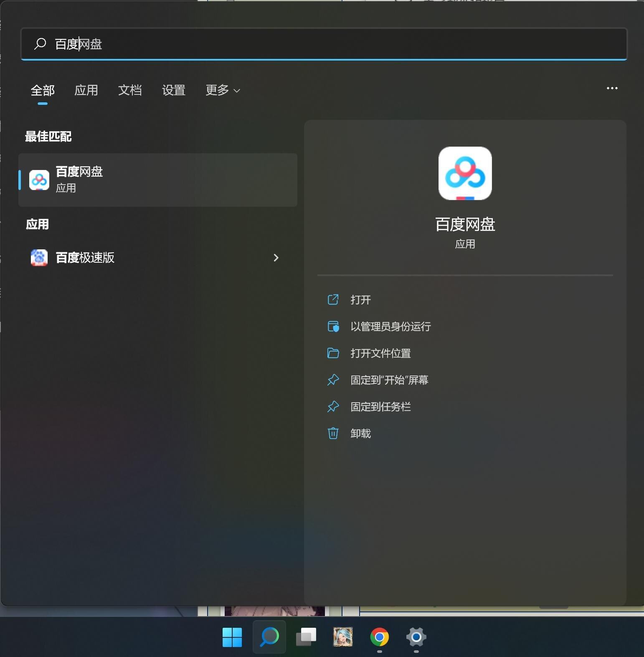Switch to the 文档 filter tab

pyautogui.click(x=130, y=90)
